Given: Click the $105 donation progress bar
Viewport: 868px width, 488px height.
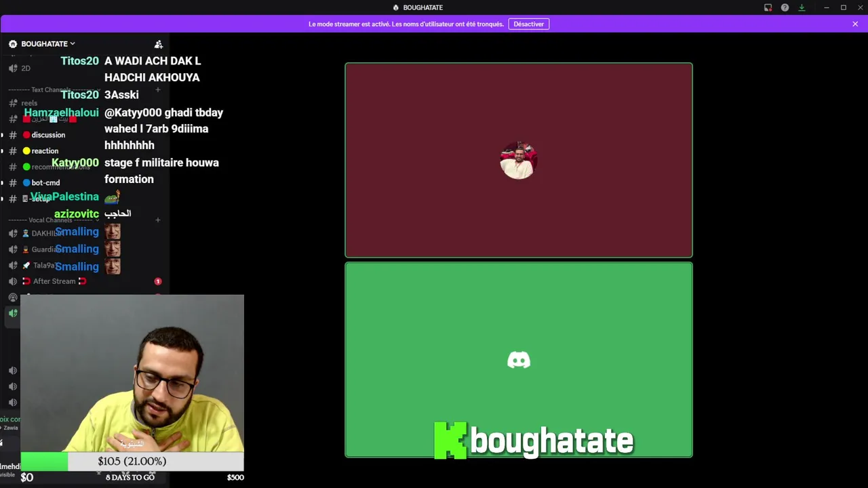Looking at the screenshot, I should 132,462.
